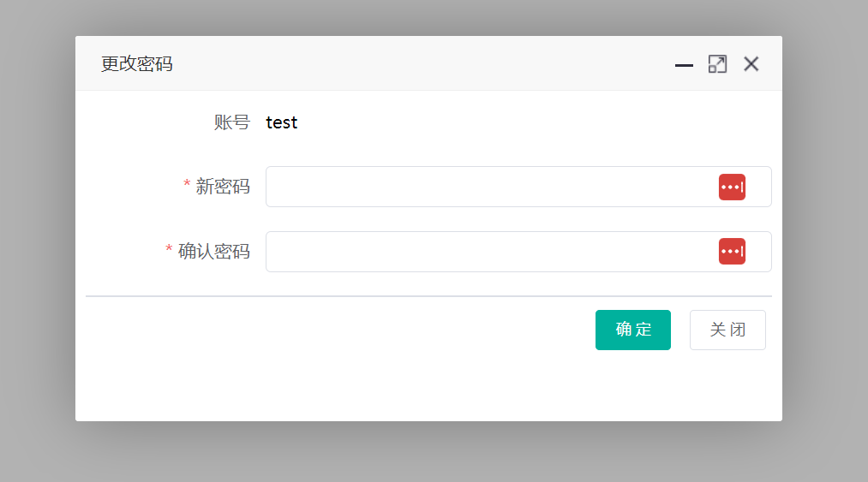Click the horizontal divider above the buttons
The image size is (868, 482).
[x=428, y=296]
